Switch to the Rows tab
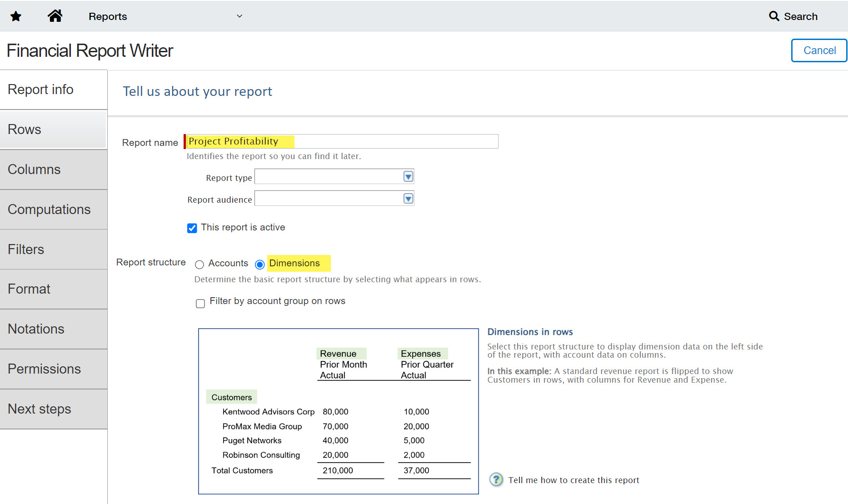 click(x=53, y=130)
